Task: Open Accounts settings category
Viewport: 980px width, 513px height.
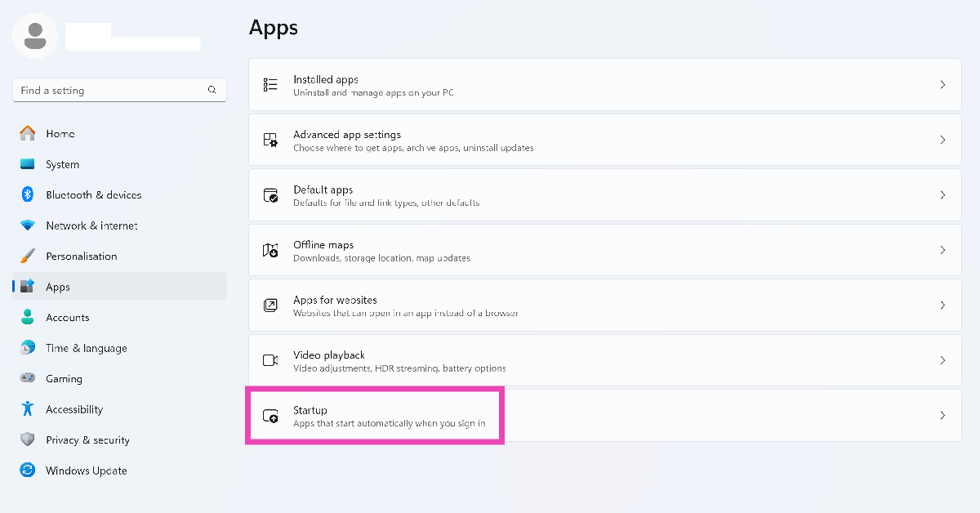Action: [x=119, y=317]
